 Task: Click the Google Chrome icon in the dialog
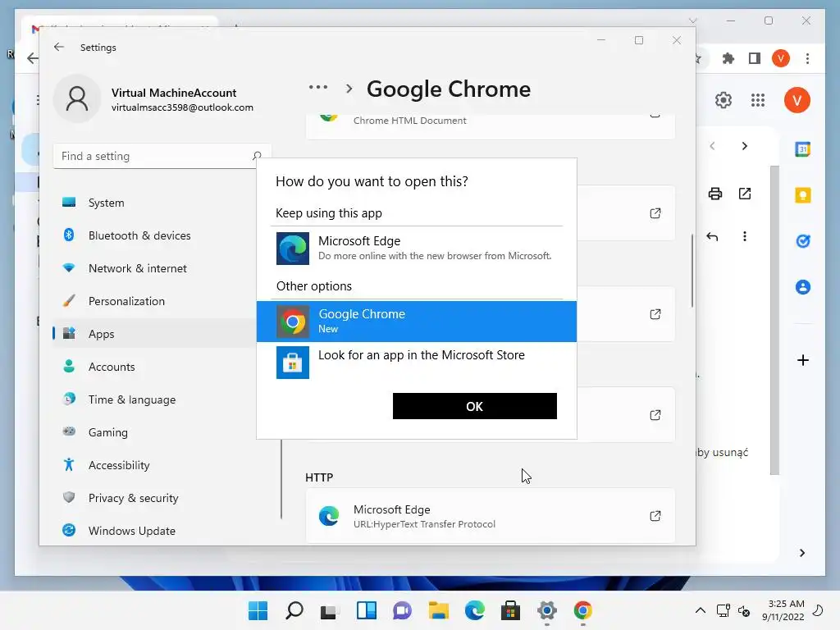pyautogui.click(x=293, y=322)
